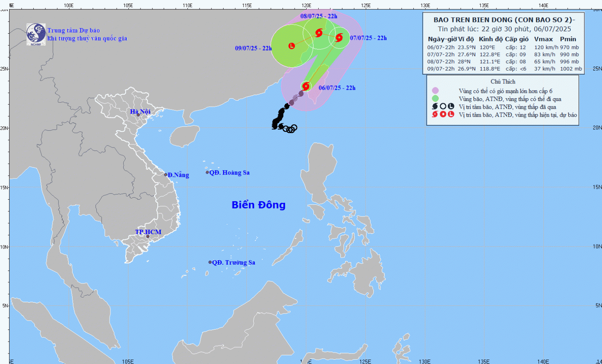Click the Hà Nội city marker dot
This screenshot has height=364, width=602.
(x=138, y=115)
